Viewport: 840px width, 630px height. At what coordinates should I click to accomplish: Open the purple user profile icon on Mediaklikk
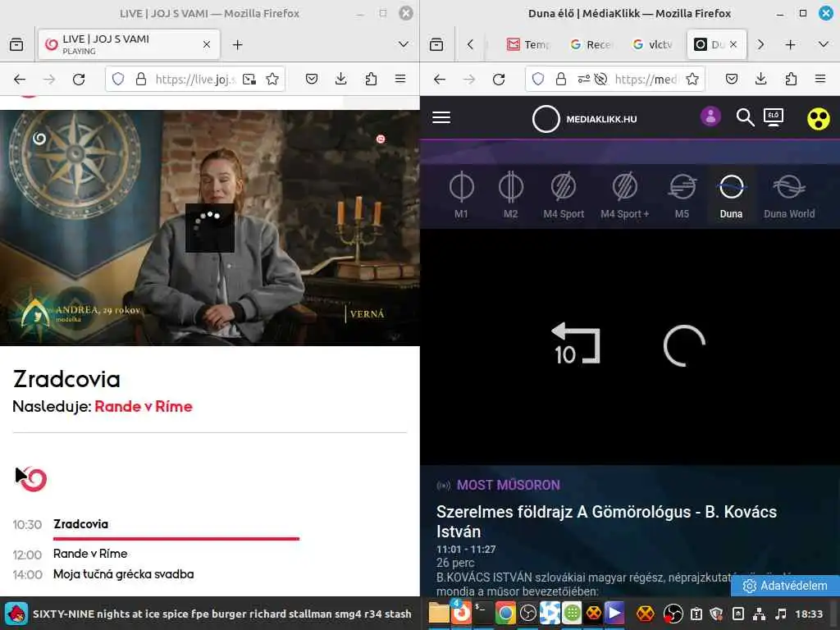tap(710, 116)
